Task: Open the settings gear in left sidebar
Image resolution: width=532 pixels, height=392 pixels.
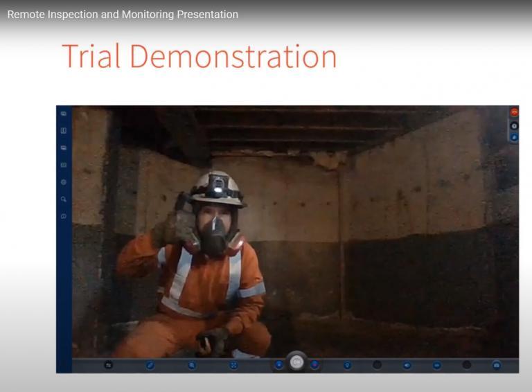Action: pos(64,182)
